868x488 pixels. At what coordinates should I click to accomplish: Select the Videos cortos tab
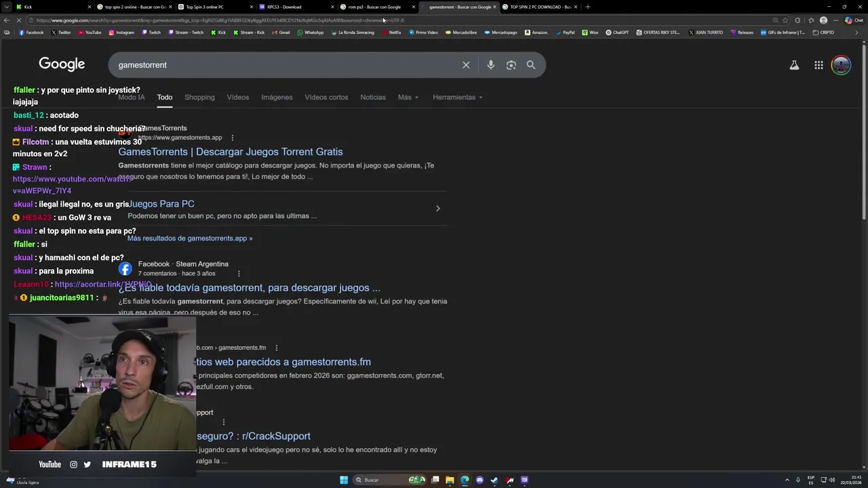tap(326, 97)
